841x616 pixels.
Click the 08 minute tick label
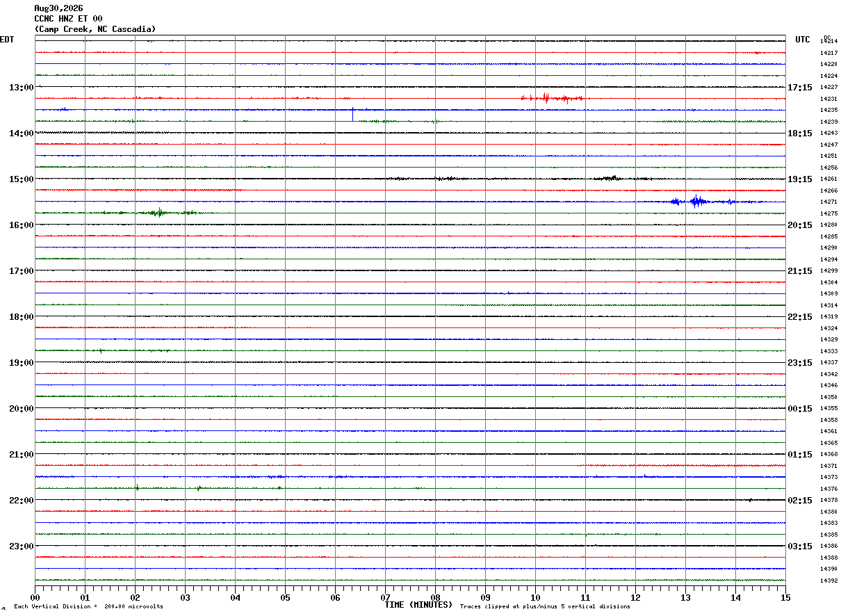(435, 597)
